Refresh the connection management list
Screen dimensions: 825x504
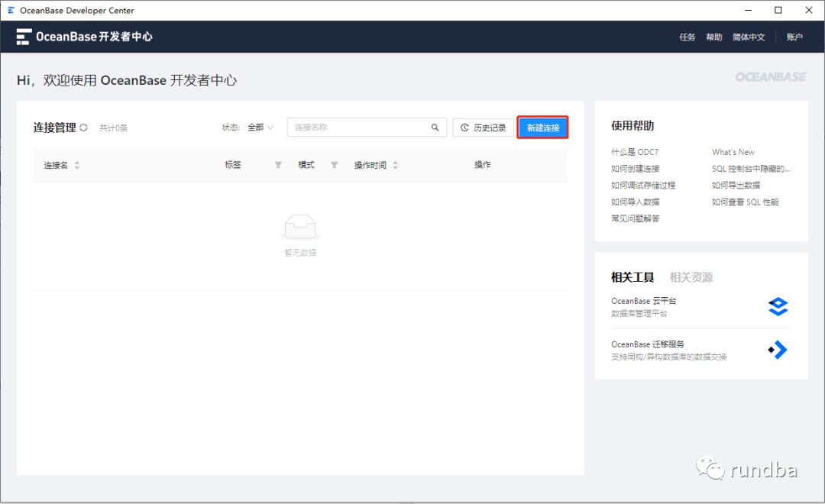(84, 128)
